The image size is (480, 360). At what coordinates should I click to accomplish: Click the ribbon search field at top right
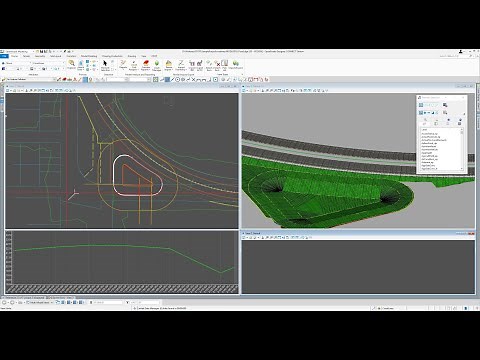pos(455,56)
